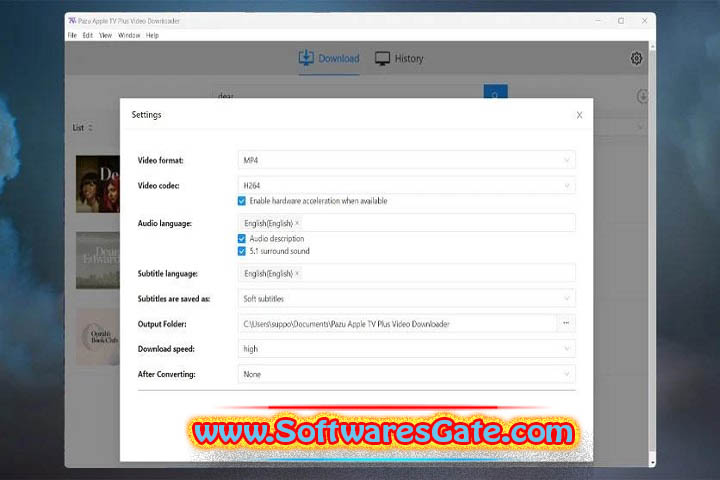Screen dimensions: 720x480
Task: Click the History monitor icon
Action: (x=382, y=58)
